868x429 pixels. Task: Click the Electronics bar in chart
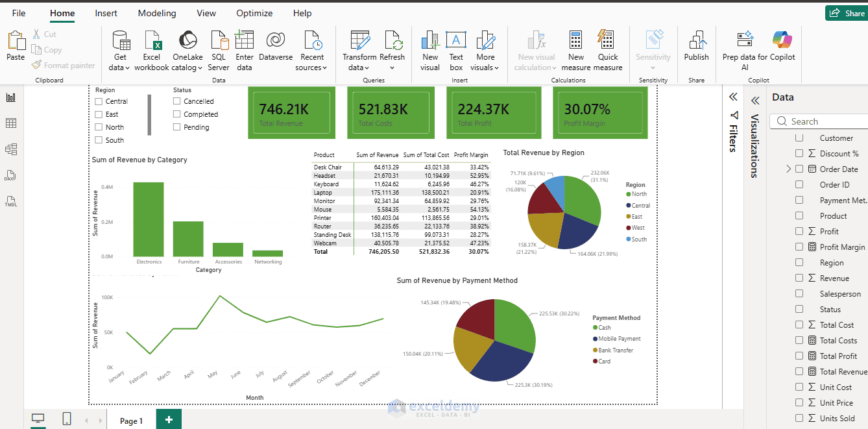tap(149, 219)
